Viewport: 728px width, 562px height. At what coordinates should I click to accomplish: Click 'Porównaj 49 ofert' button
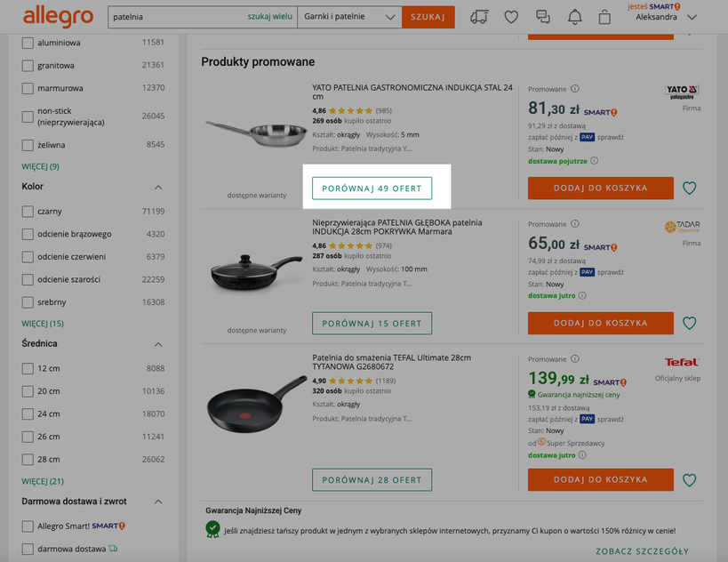tap(372, 189)
